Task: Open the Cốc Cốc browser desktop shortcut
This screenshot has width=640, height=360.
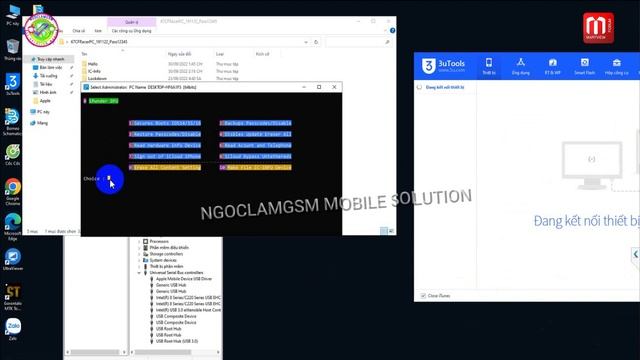Action: point(13,155)
